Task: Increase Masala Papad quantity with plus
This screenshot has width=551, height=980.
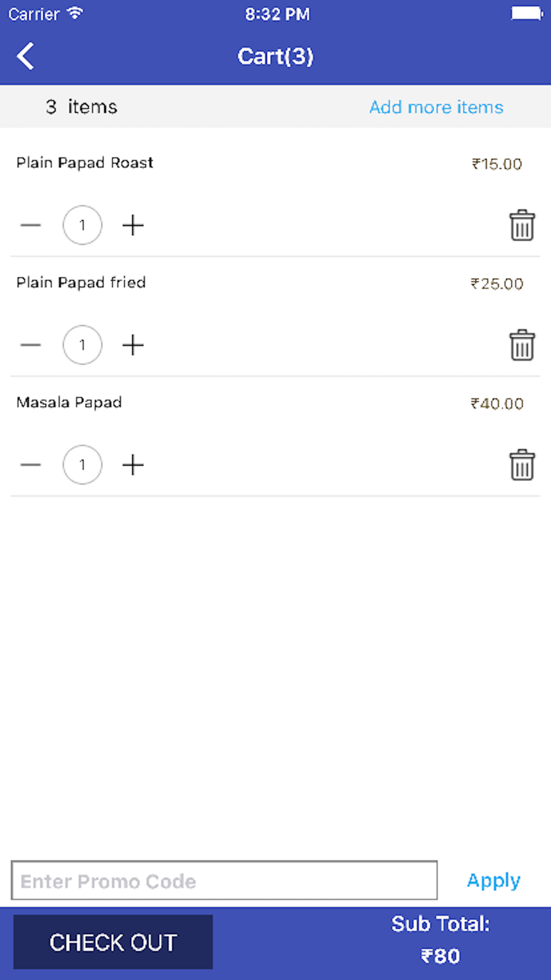Action: click(133, 465)
